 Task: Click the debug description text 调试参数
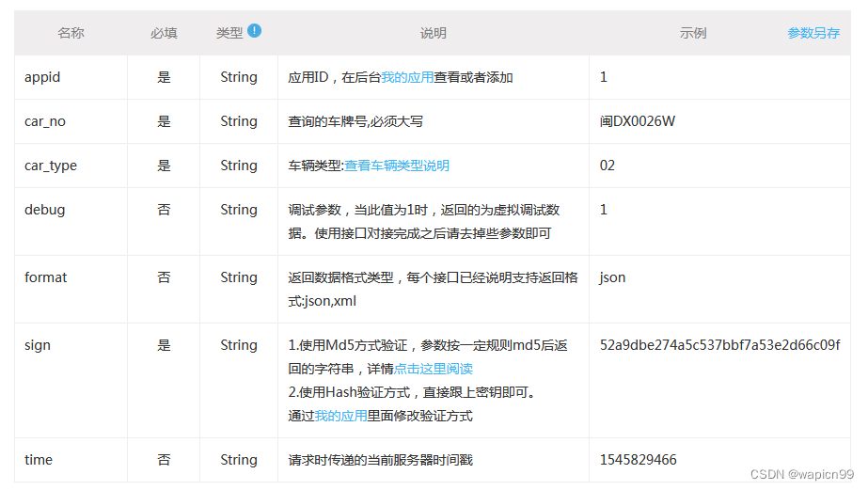314,210
